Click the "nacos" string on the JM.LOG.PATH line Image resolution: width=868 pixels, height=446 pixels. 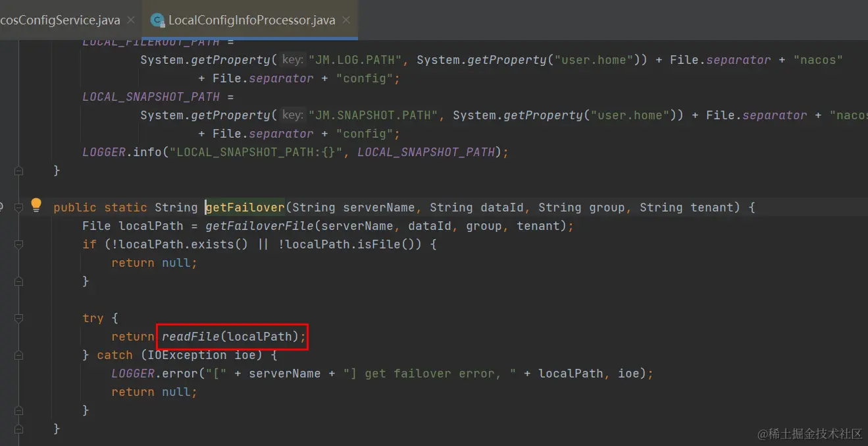click(818, 60)
